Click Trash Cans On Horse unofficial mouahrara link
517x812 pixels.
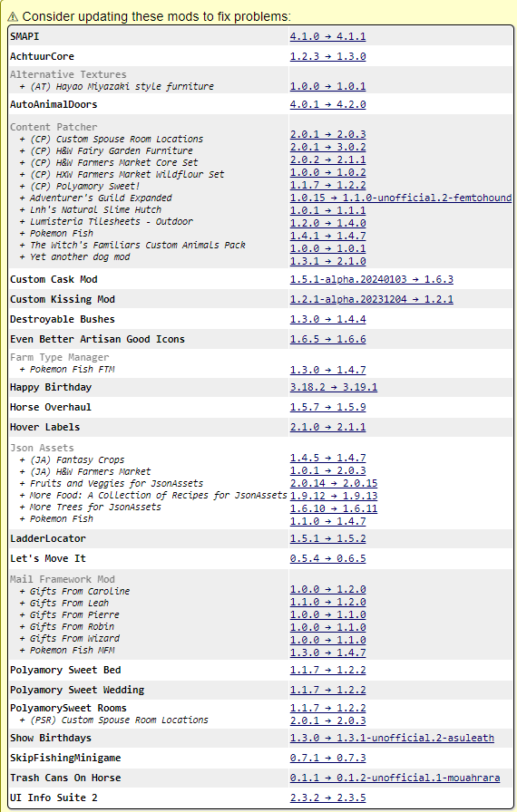[x=395, y=778]
